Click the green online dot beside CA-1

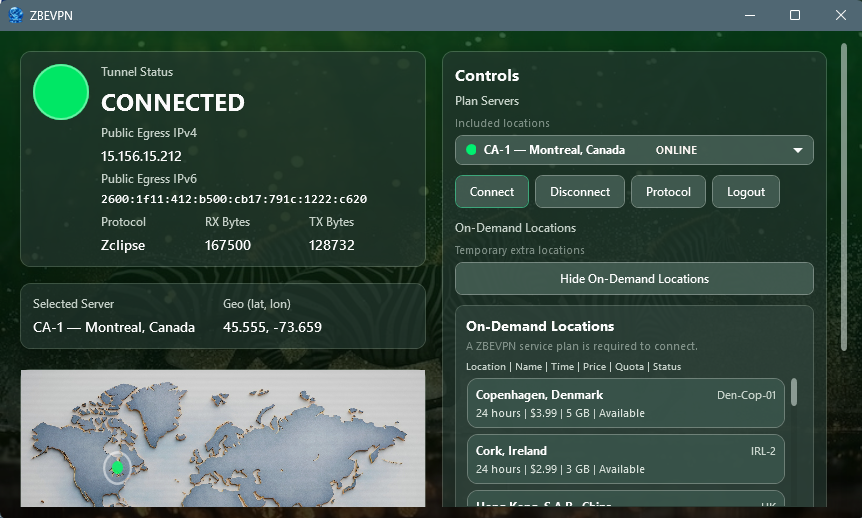tap(471, 150)
